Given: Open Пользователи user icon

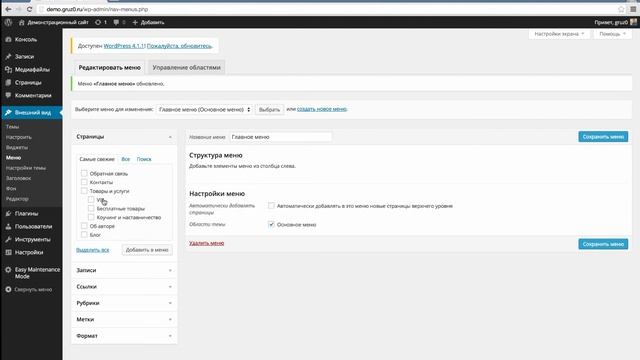Looking at the screenshot, I should pos(8,227).
